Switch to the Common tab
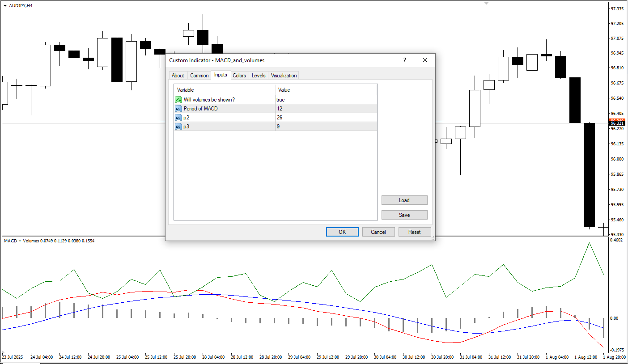 coord(199,76)
